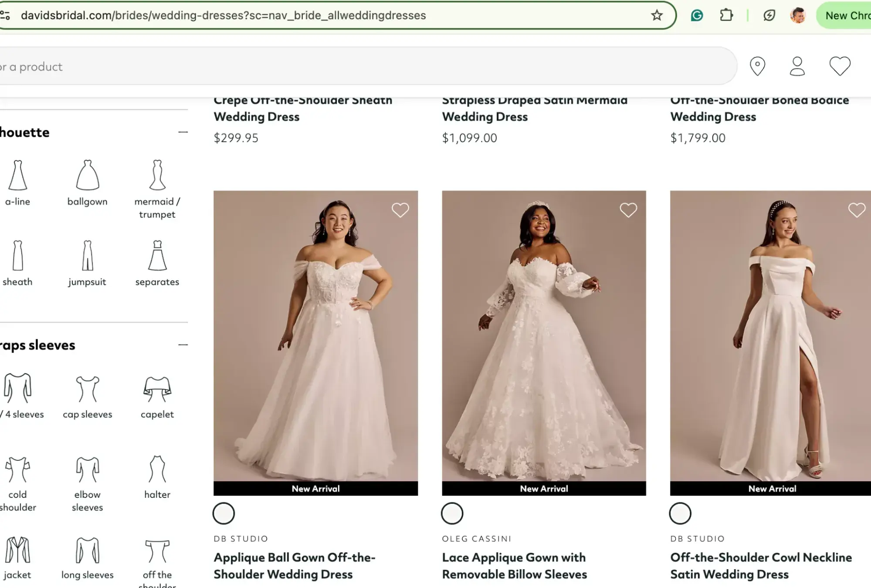Open account profile icon in header
This screenshot has height=588, width=871.
(x=797, y=66)
